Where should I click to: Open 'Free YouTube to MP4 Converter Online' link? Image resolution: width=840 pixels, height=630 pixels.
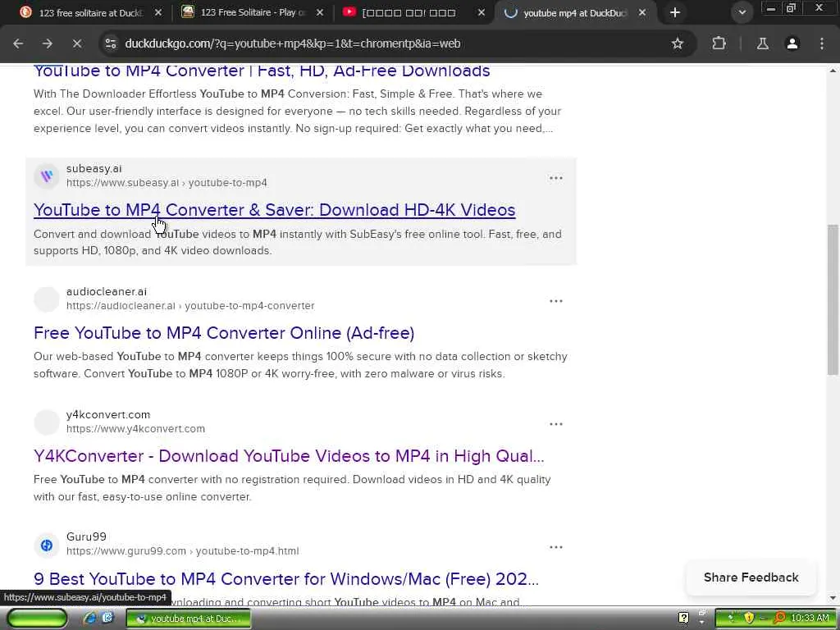224,333
